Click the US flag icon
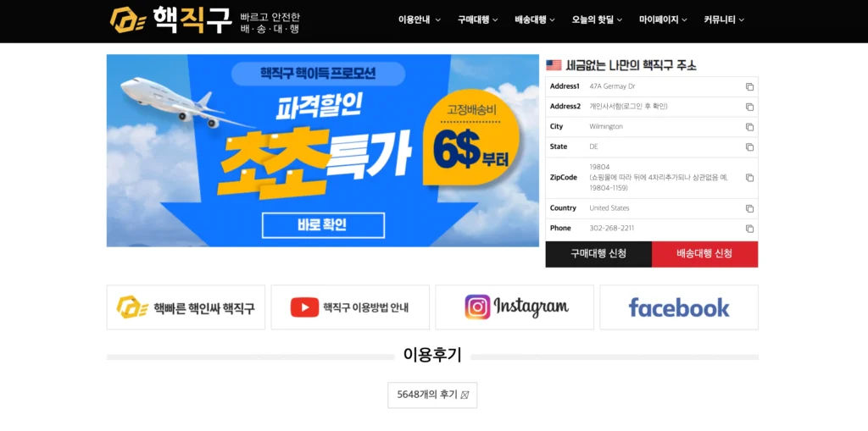This screenshot has width=868, height=431. [x=554, y=65]
